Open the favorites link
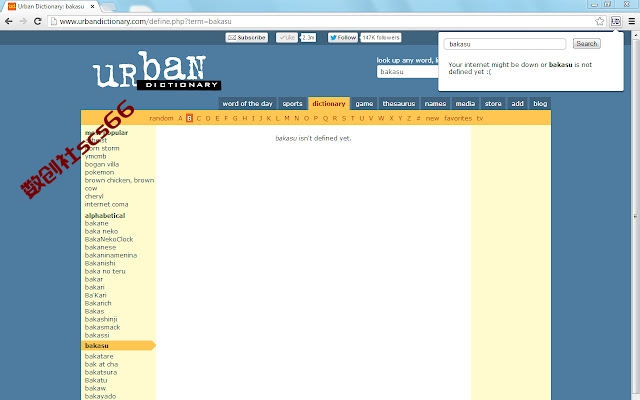Viewport: 640px width, 400px height. (458, 118)
